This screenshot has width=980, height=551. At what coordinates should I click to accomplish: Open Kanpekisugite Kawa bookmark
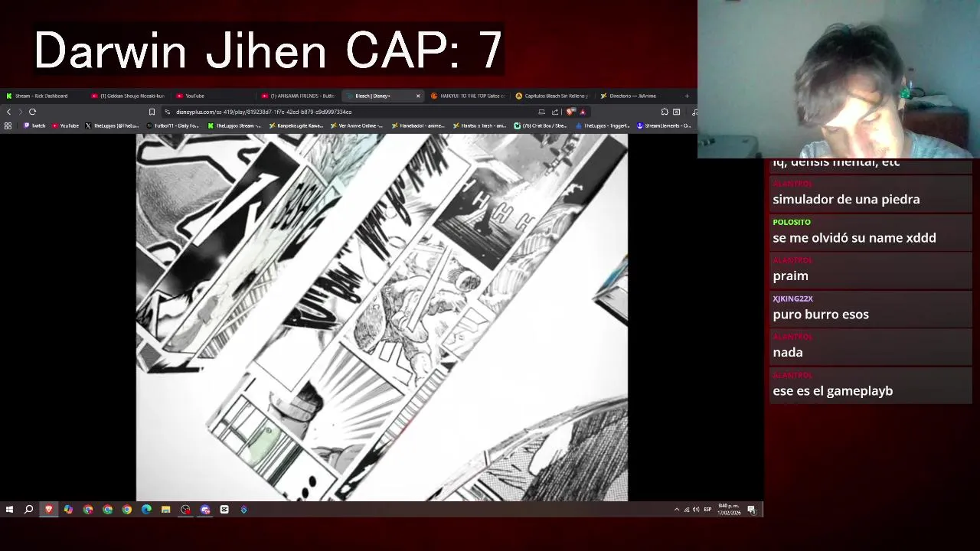tap(296, 126)
